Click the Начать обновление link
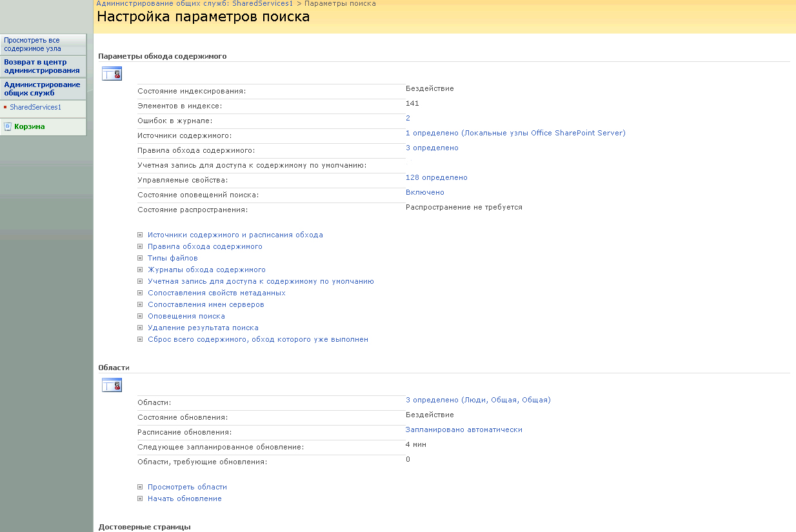Image resolution: width=796 pixels, height=532 pixels. pyautogui.click(x=184, y=499)
